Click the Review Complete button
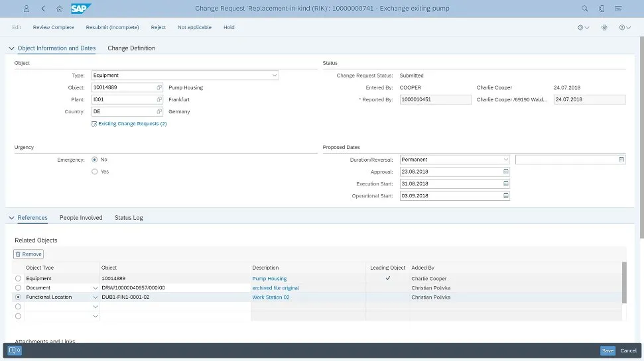Screen dimensions: 644x361 [54, 28]
